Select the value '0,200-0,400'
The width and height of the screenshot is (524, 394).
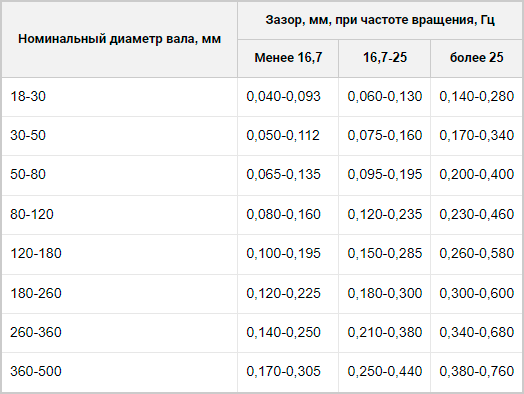[x=477, y=175]
